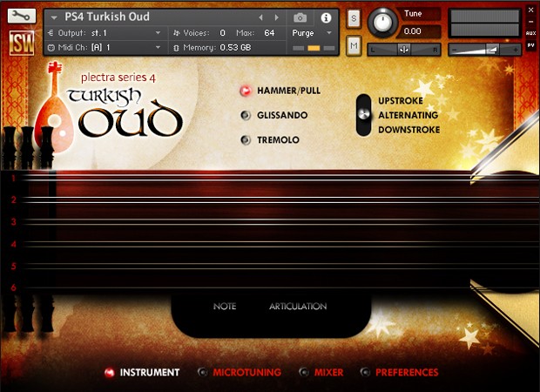Toggle the PV button
Screen dimensions: 540x392
(x=530, y=45)
